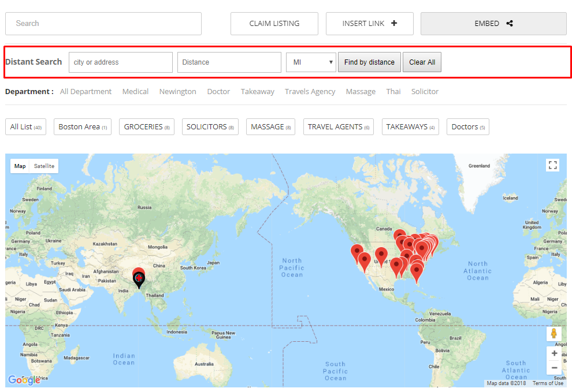Select the Medical department filter
This screenshot has height=392, width=572.
click(x=135, y=92)
